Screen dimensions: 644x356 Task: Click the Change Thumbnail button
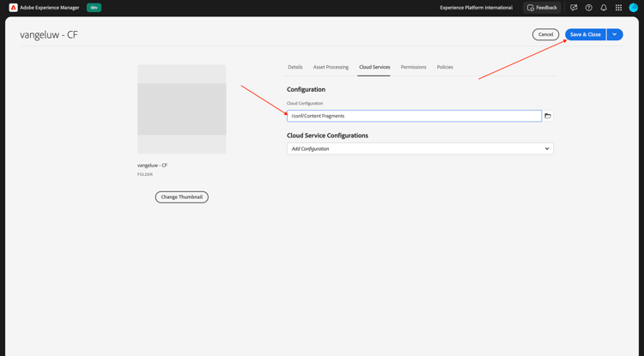[181, 196]
